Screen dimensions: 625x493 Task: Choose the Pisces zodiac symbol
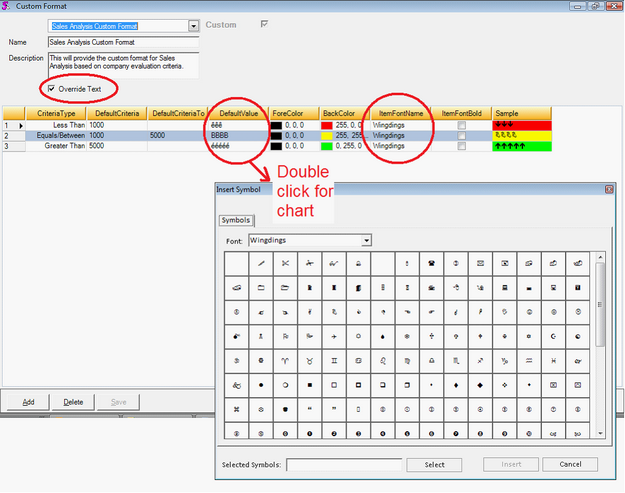tap(553, 361)
